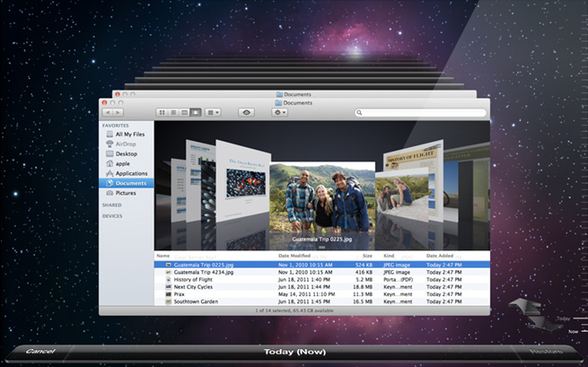Select the Cover Flow view button
The image size is (588, 367).
click(196, 112)
